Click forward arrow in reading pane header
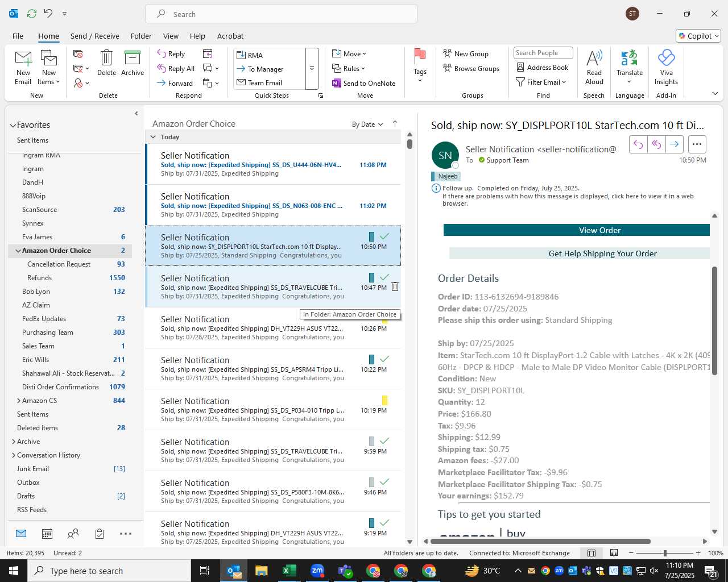 pyautogui.click(x=675, y=144)
